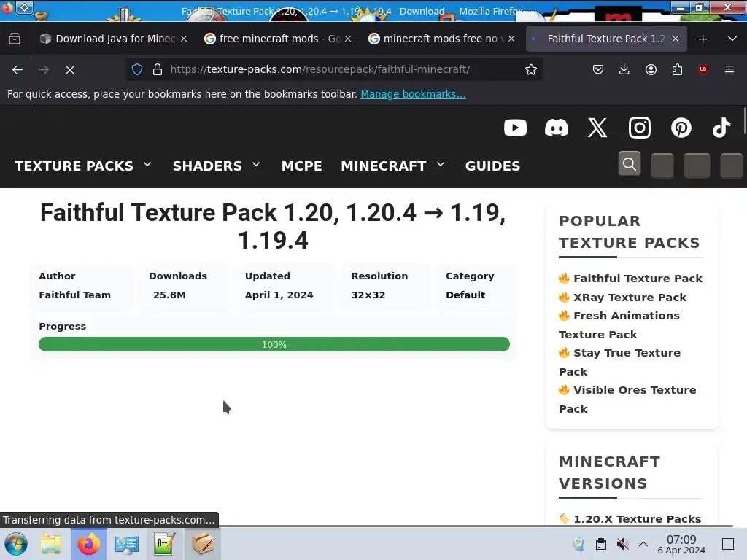Open the extensions puzzle icon
747x560 pixels.
[677, 69]
